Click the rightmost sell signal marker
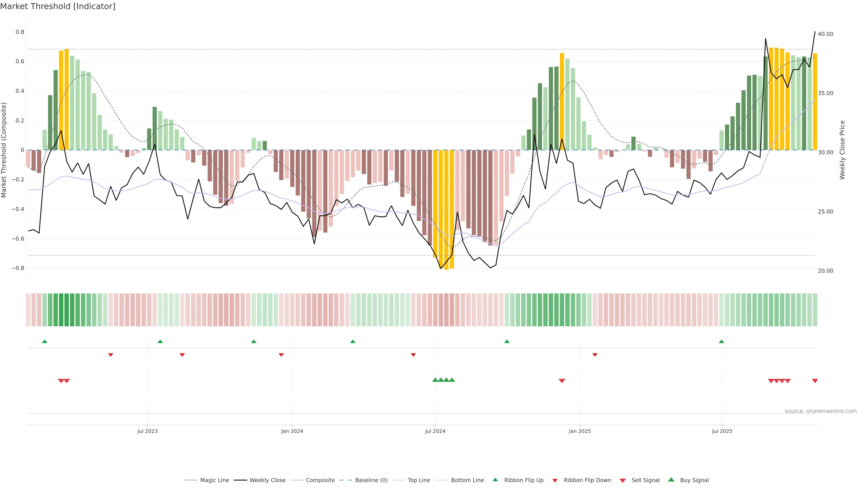The height and width of the screenshot is (488, 868). (x=815, y=381)
